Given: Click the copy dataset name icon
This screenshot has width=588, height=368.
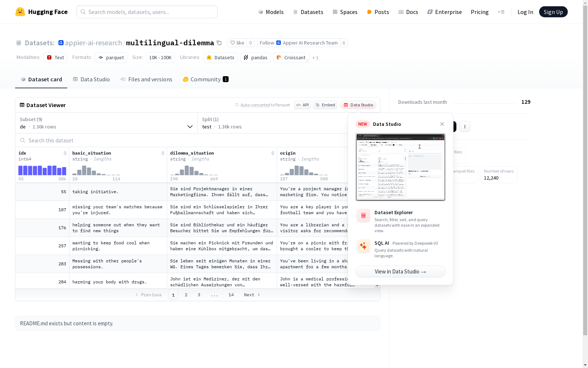Looking at the screenshot, I should coord(219,43).
